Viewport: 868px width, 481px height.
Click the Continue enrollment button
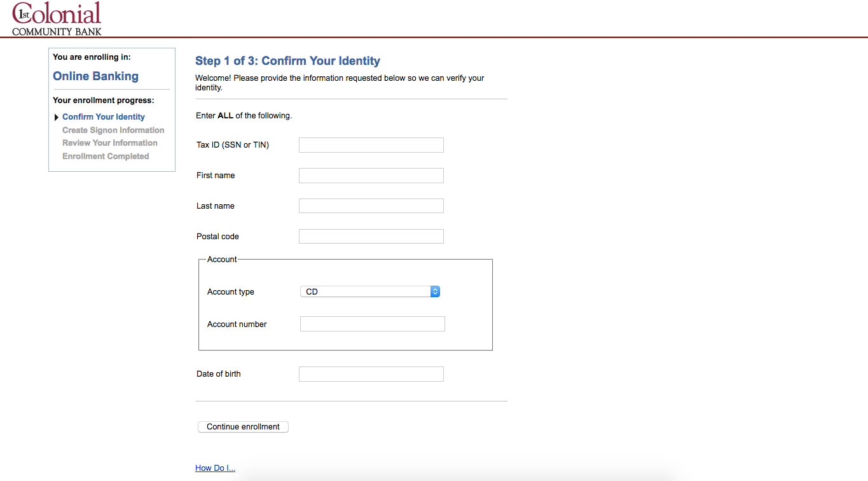tap(243, 427)
